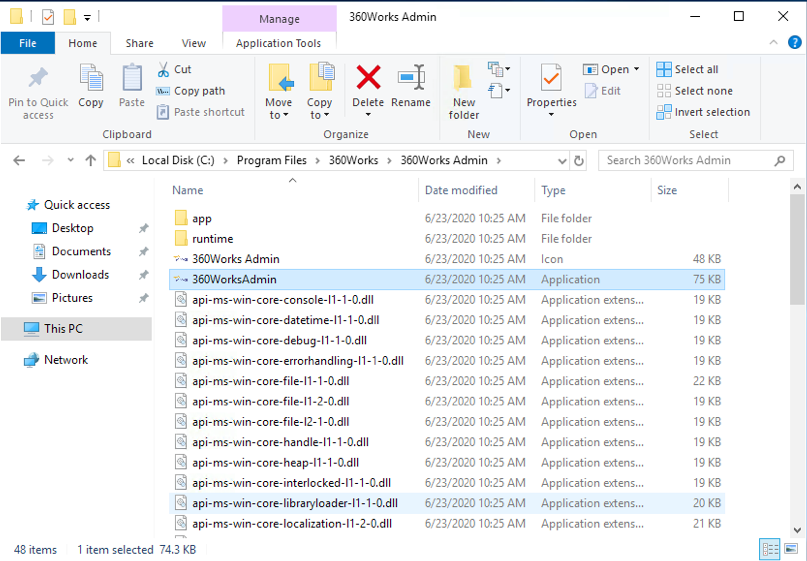Open the Copy to menu
This screenshot has height=561, width=807.
[x=320, y=92]
